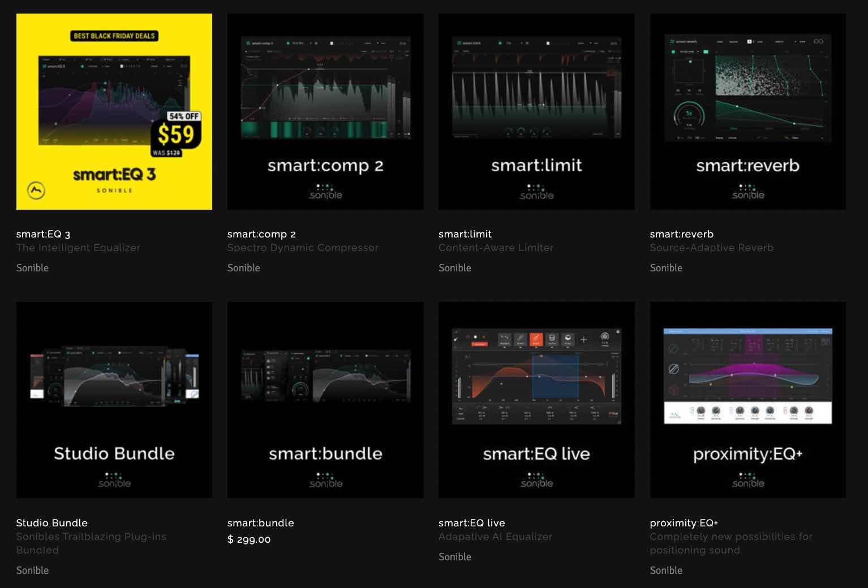Image resolution: width=868 pixels, height=588 pixels.
Task: Open the smart:reverb title link
Action: tap(681, 234)
